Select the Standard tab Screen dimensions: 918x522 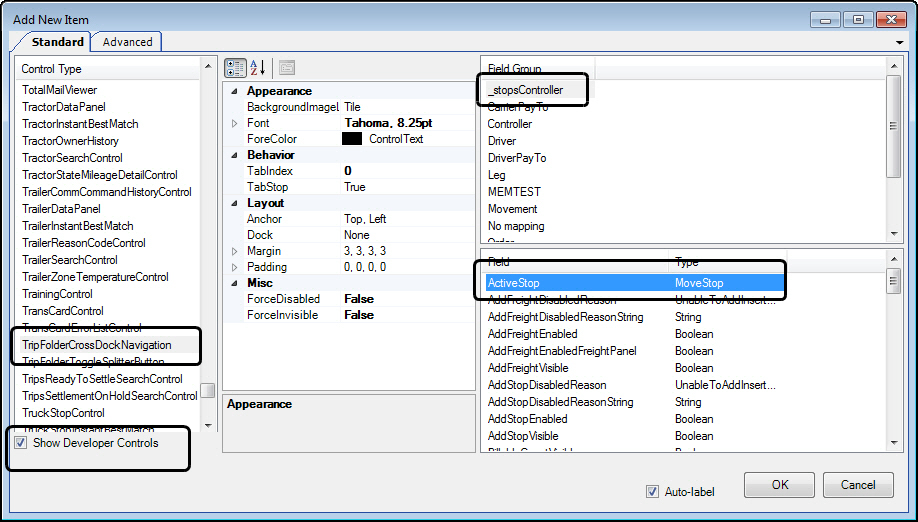tap(57, 42)
